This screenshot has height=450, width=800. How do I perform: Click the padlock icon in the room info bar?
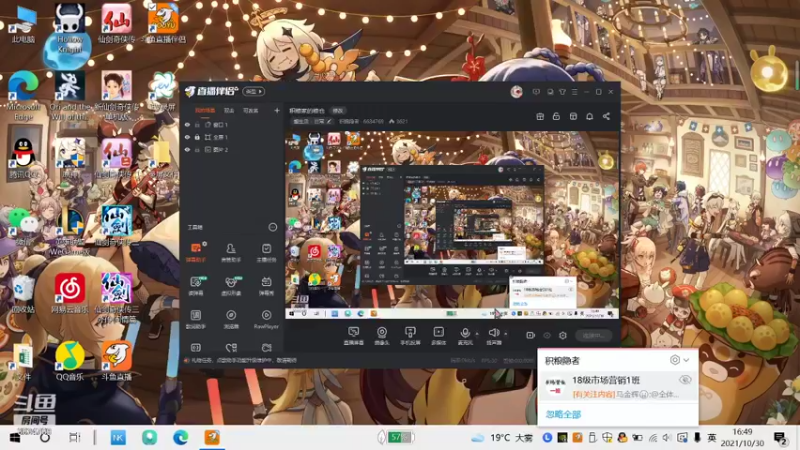[x=556, y=116]
